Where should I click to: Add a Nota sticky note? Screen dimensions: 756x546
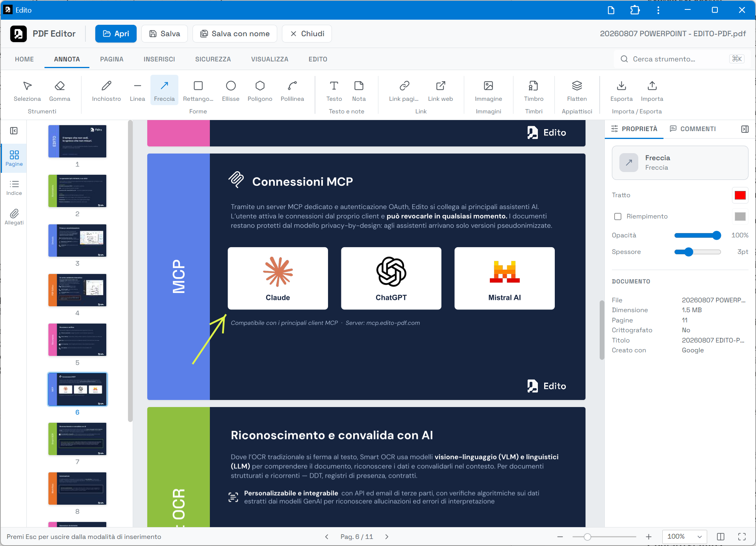point(359,91)
